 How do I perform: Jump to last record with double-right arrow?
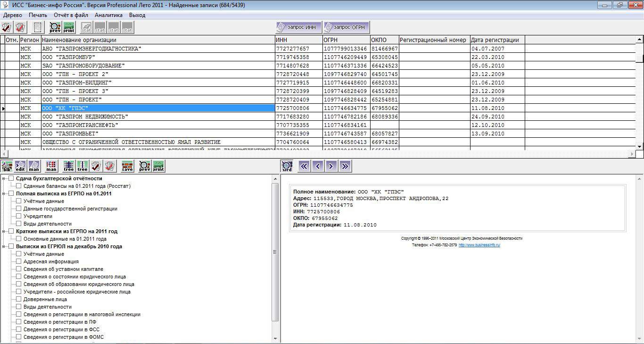click(x=345, y=166)
